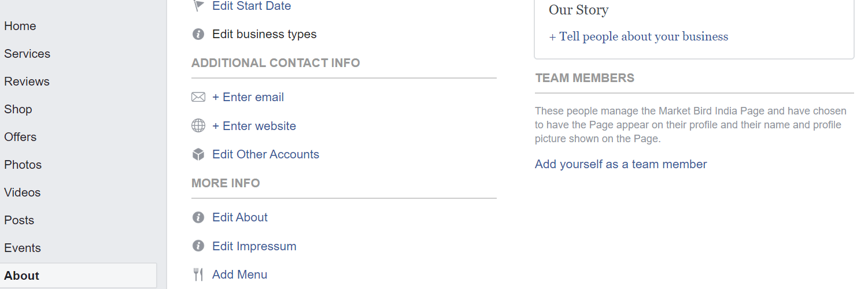Select the Events sidebar item
This screenshot has width=868, height=289.
23,248
